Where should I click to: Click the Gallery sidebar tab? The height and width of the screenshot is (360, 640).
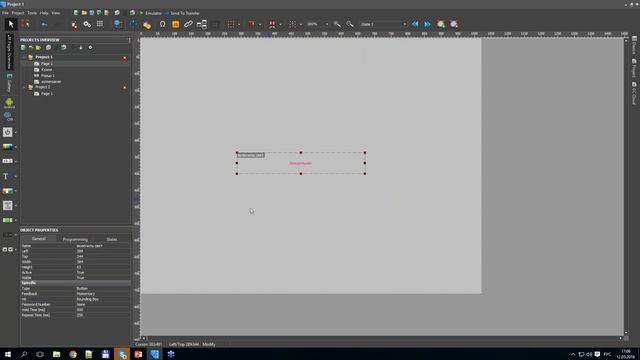9,83
